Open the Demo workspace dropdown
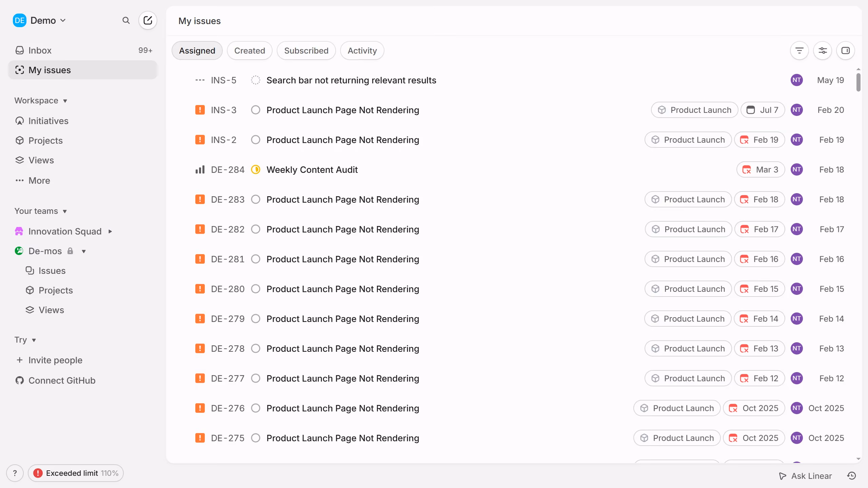This screenshot has height=488, width=868. (39, 20)
